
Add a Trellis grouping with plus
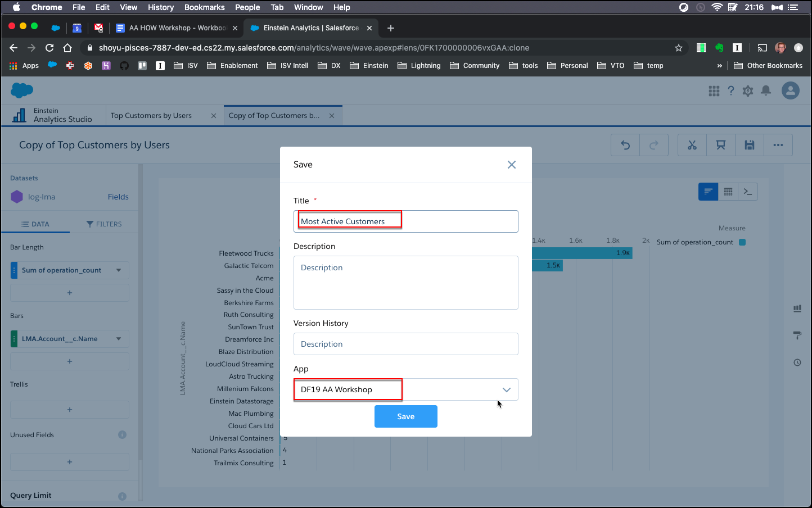(70, 410)
